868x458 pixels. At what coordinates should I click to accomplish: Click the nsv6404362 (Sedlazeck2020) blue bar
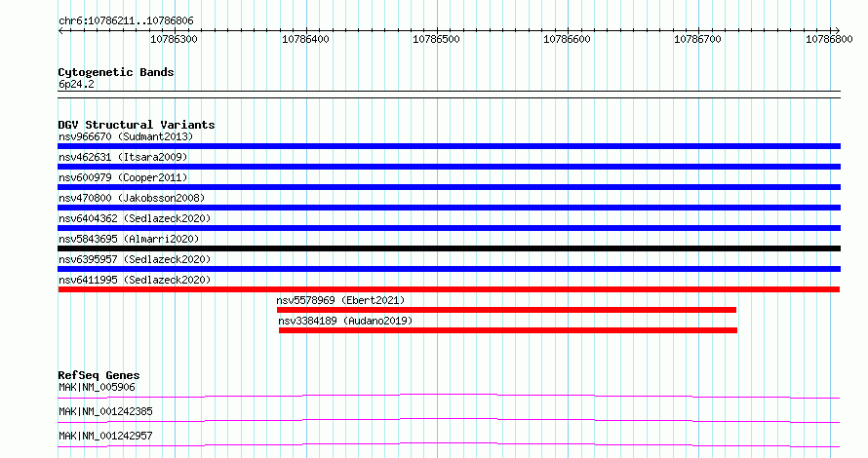[x=449, y=228]
